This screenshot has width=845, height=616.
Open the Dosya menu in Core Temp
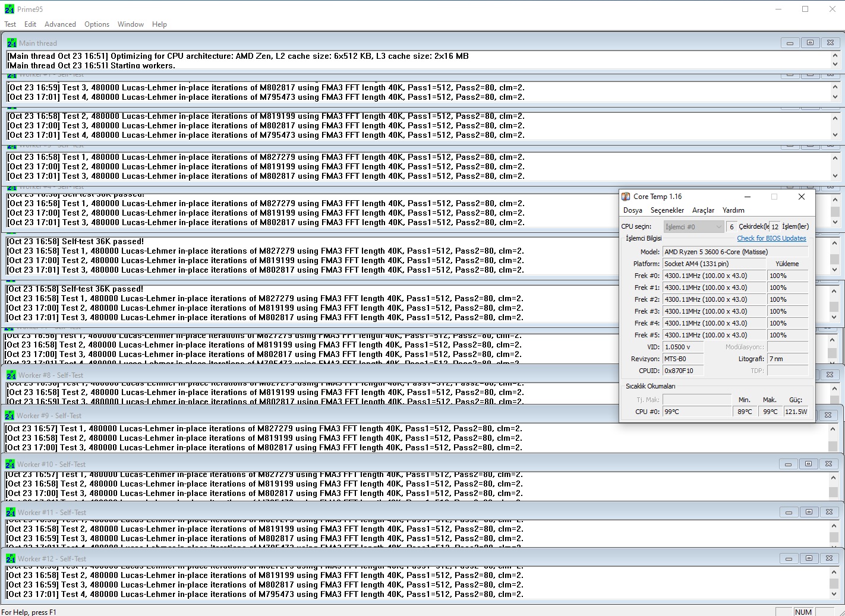[633, 210]
